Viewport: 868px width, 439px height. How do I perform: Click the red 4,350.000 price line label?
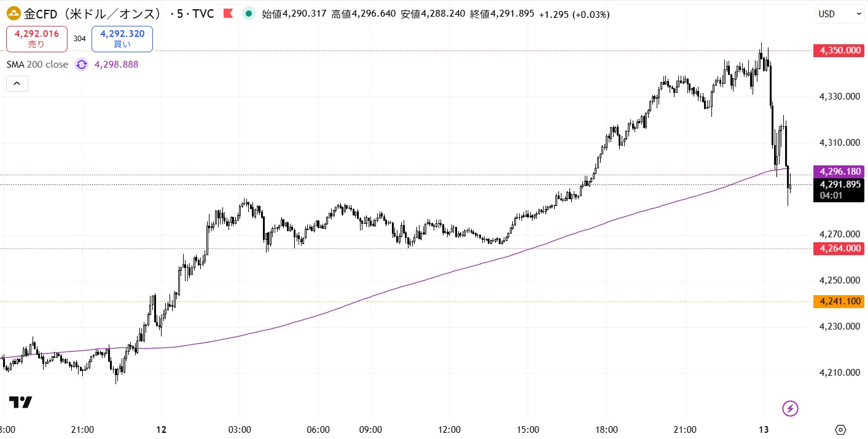click(839, 50)
